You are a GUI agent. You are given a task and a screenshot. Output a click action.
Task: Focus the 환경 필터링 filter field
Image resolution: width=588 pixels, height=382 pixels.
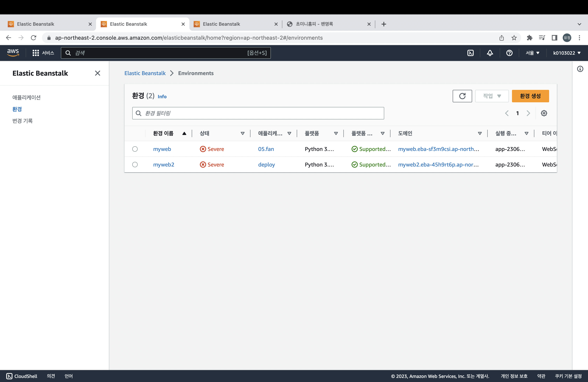pyautogui.click(x=258, y=113)
